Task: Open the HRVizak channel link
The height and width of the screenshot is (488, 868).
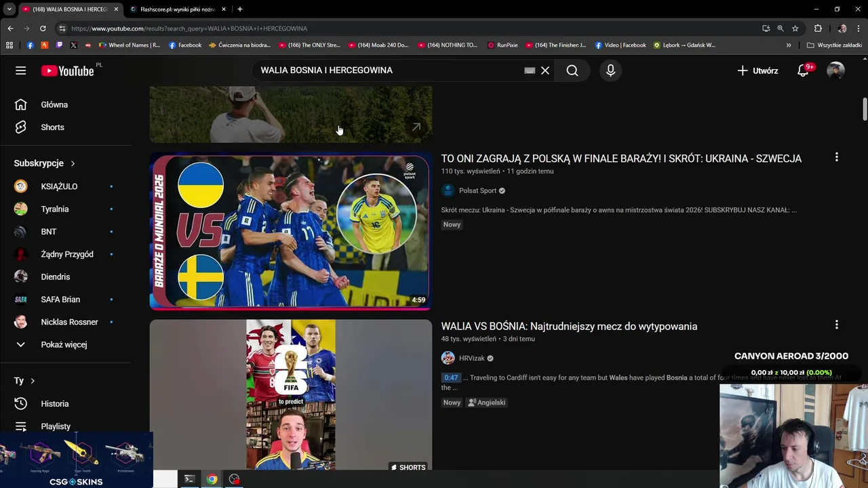Action: (x=471, y=358)
